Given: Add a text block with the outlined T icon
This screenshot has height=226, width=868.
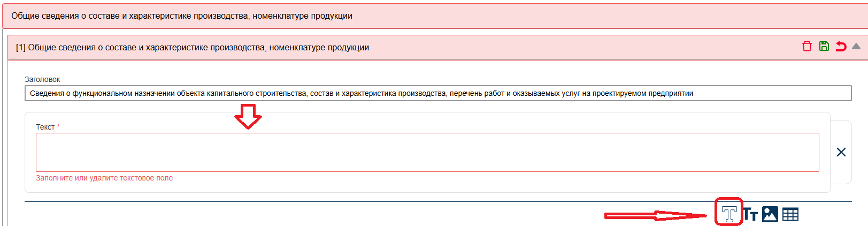Looking at the screenshot, I should click(x=729, y=214).
